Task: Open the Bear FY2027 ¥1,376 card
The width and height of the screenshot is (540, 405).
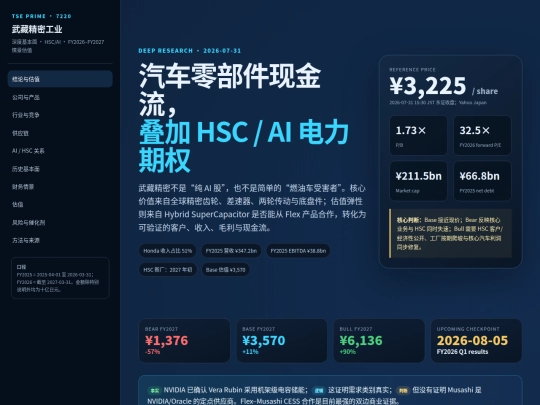Action: (184, 341)
